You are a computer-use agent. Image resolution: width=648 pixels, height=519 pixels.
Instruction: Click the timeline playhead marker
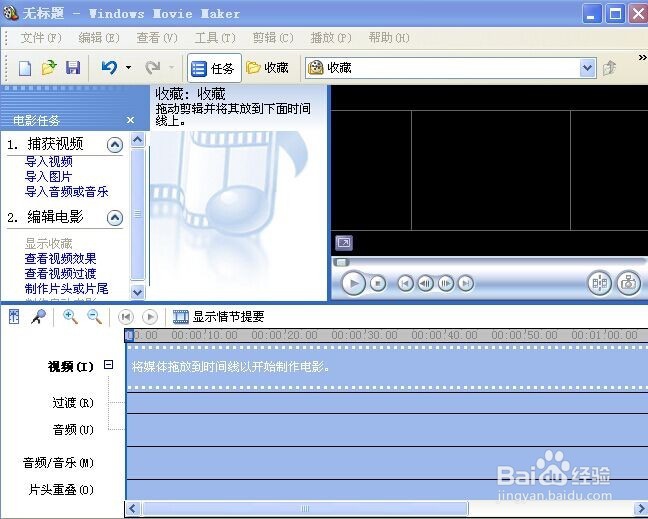(129, 336)
